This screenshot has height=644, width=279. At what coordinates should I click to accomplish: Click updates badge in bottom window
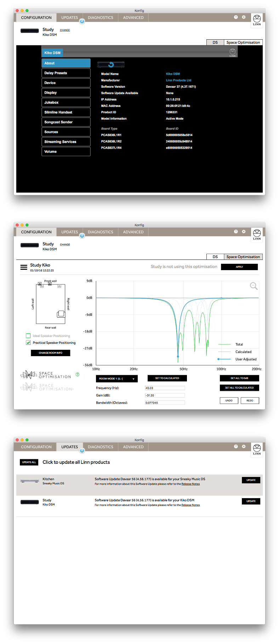click(82, 451)
